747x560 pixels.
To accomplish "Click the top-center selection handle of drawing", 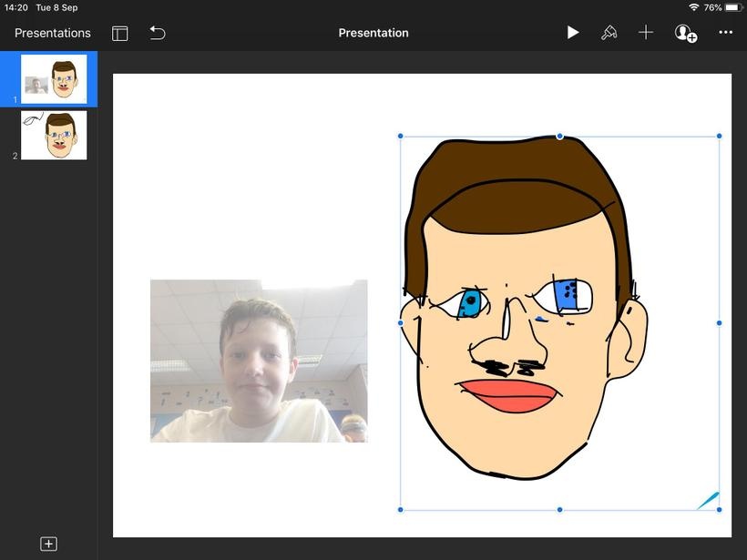I will [559, 137].
